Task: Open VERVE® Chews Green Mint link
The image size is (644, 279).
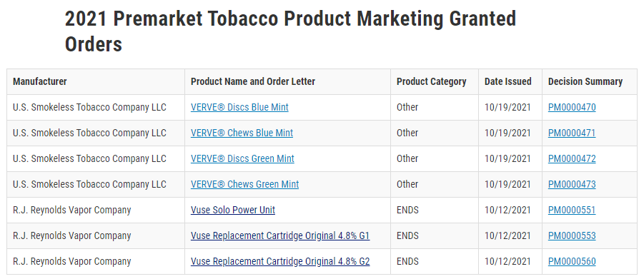Action: click(244, 184)
